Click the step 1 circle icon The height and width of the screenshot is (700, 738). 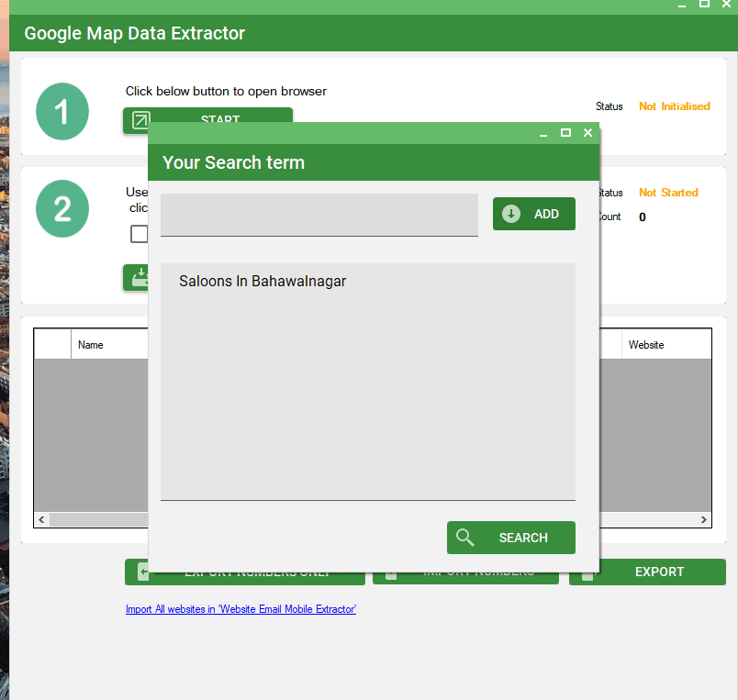[x=62, y=112]
